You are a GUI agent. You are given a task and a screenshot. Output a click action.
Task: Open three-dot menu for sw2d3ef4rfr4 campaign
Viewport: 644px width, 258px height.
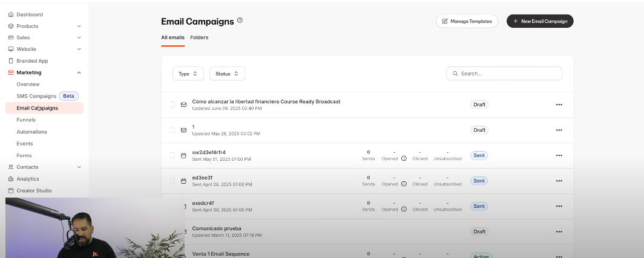tap(559, 155)
